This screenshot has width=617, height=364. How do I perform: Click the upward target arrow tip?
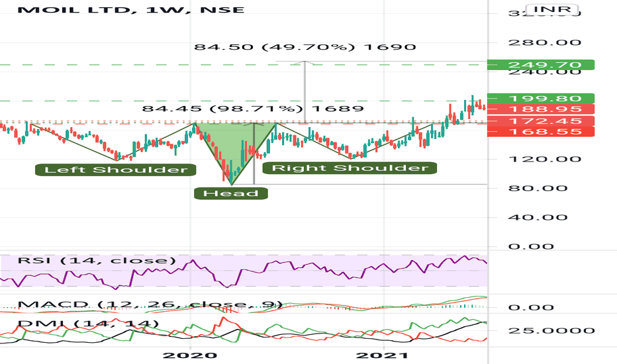click(305, 62)
